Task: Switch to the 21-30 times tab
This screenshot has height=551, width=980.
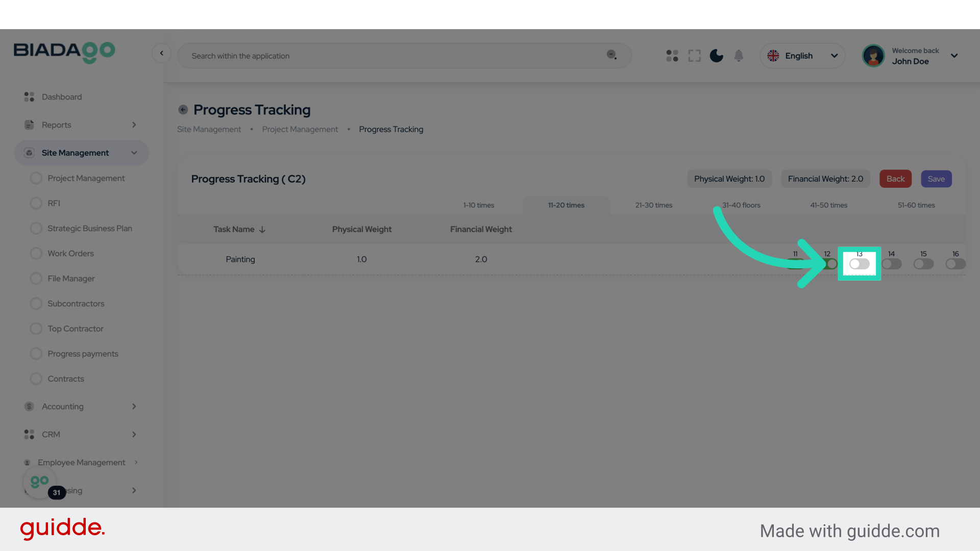Action: coord(654,205)
